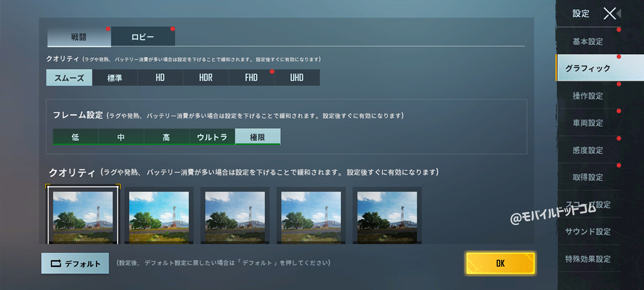Set frame rate to 低
The height and width of the screenshot is (290, 644).
pyautogui.click(x=75, y=137)
